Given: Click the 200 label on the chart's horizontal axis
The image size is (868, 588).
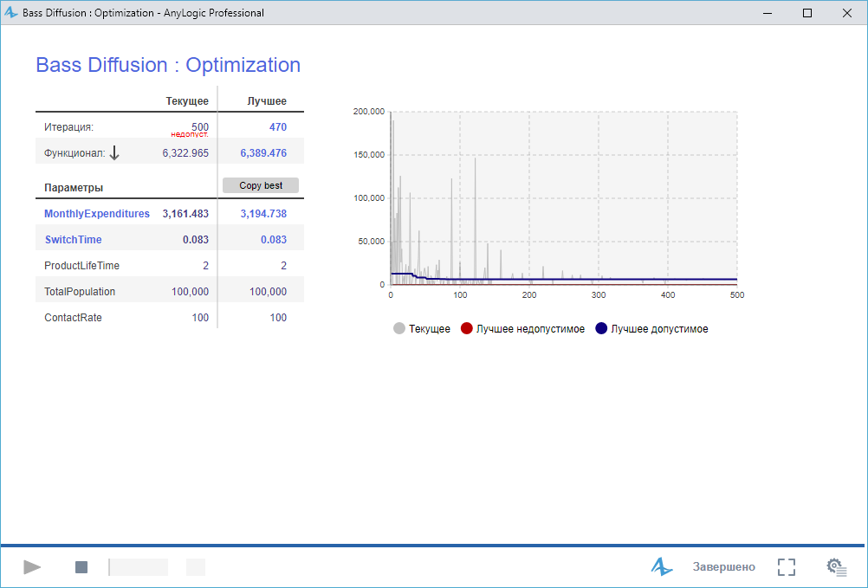Looking at the screenshot, I should (x=529, y=294).
